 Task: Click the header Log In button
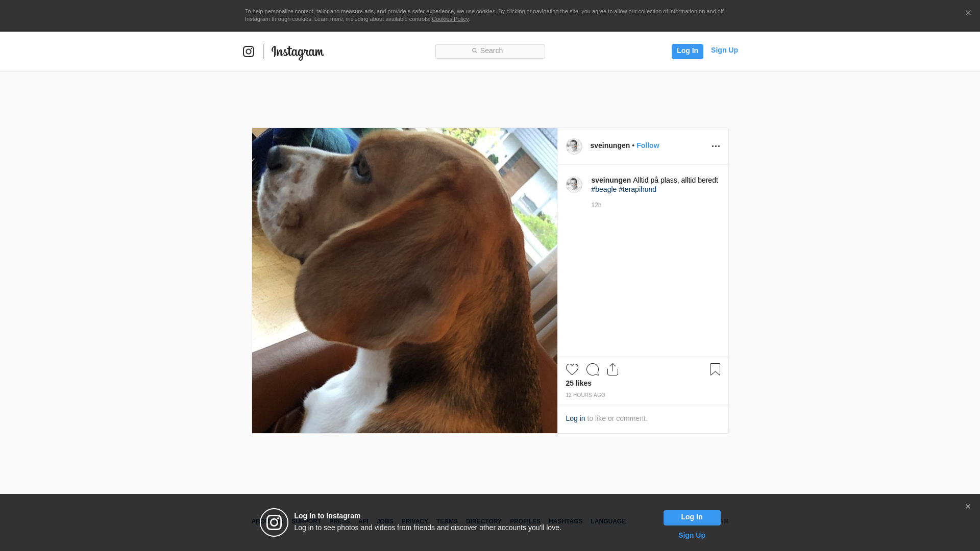pyautogui.click(x=688, y=52)
